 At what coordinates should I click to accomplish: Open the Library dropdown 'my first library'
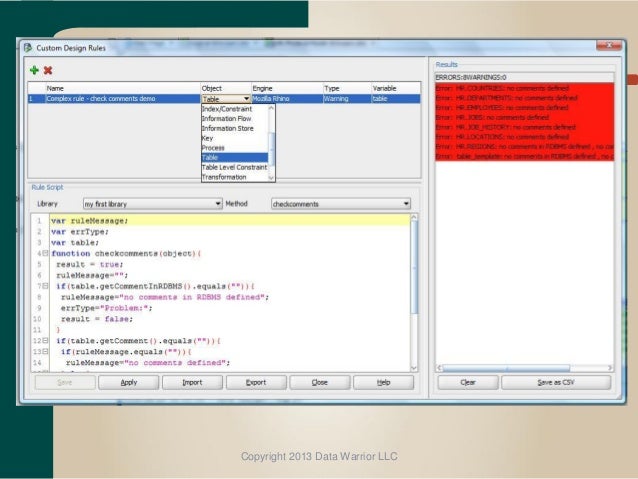click(153, 204)
